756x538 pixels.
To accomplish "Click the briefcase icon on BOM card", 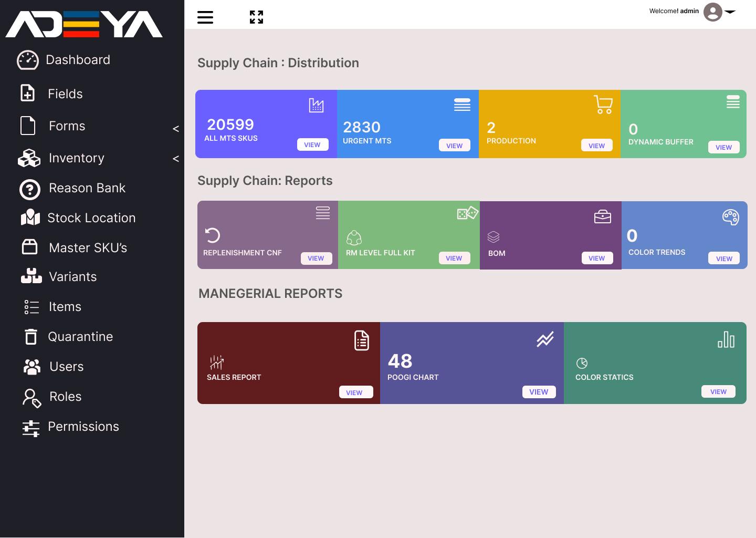I will tap(602, 216).
